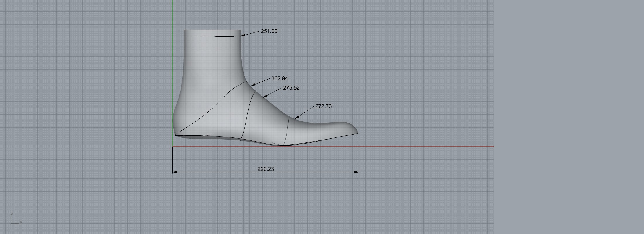The height and width of the screenshot is (234, 644).
Task: Click the y axis label
Action: coord(21,222)
